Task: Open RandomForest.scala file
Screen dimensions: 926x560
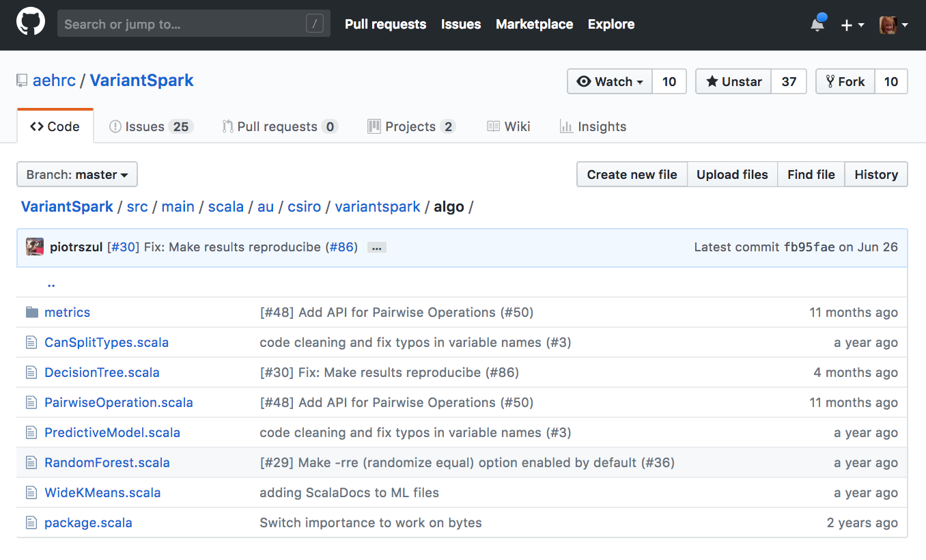Action: pyautogui.click(x=107, y=462)
